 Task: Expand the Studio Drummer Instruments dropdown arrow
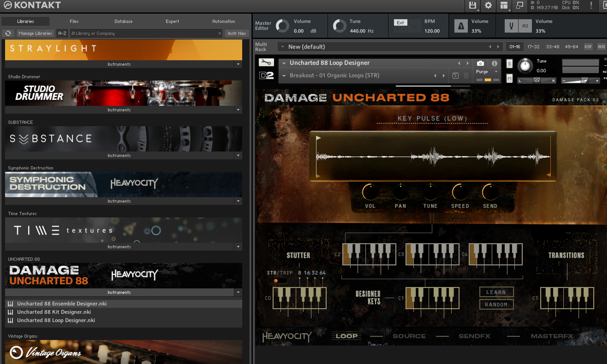[x=238, y=110]
